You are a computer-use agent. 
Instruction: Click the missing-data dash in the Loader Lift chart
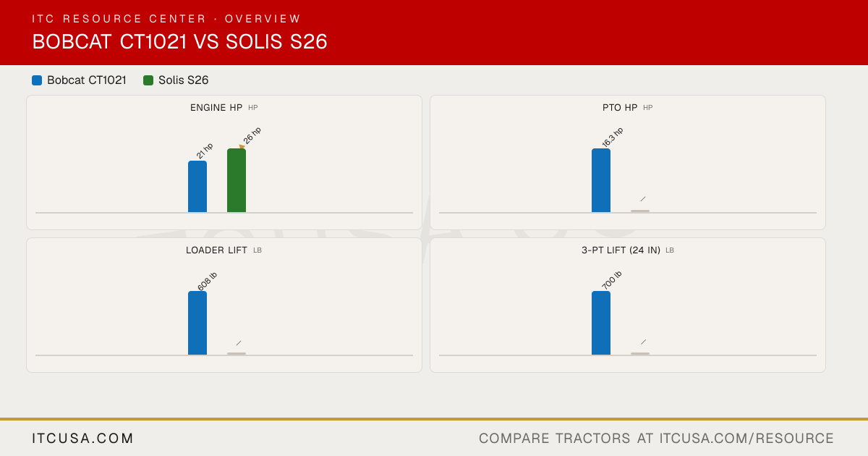[x=239, y=343]
